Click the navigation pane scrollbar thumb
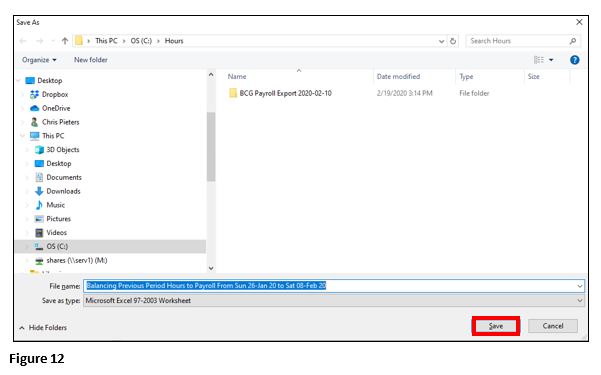Screen dimensions: 601x375 pyautogui.click(x=211, y=146)
